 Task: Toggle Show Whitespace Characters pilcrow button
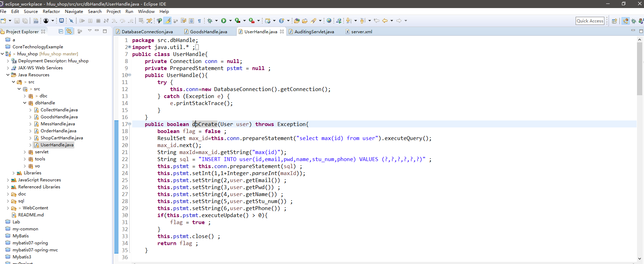[199, 21]
